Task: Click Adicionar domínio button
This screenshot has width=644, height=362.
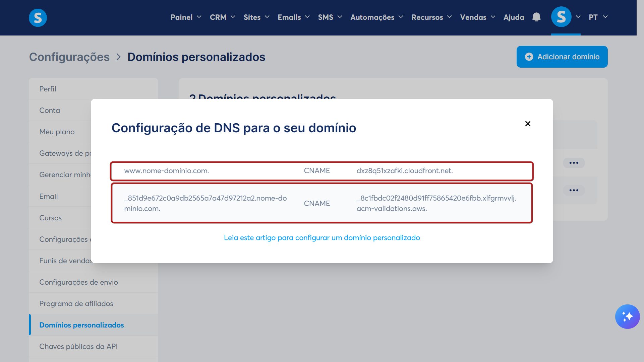Action: click(562, 57)
